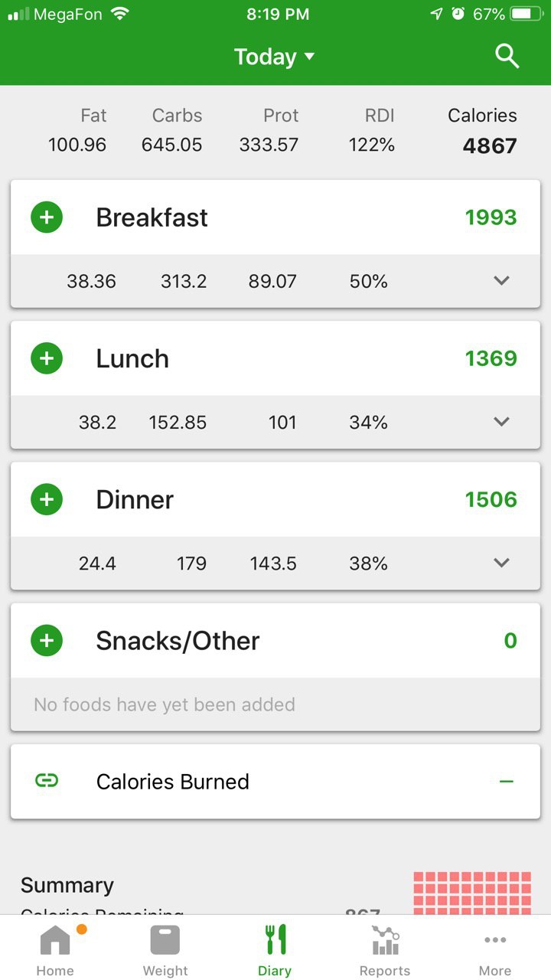
Task: Add food to Dinner with plus icon
Action: tap(47, 499)
